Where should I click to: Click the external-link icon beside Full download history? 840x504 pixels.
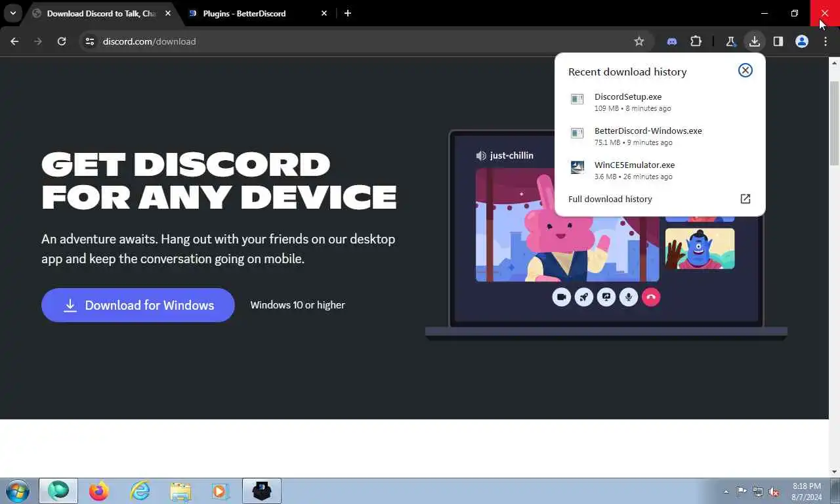point(745,199)
